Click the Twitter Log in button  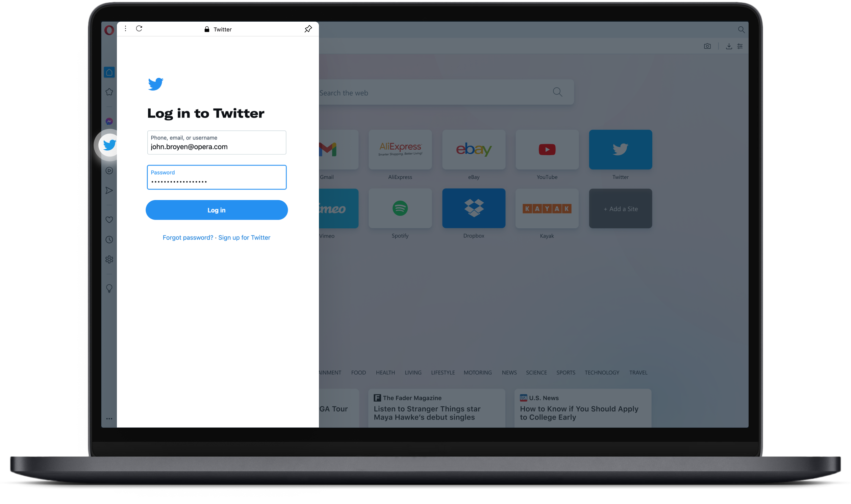(217, 209)
